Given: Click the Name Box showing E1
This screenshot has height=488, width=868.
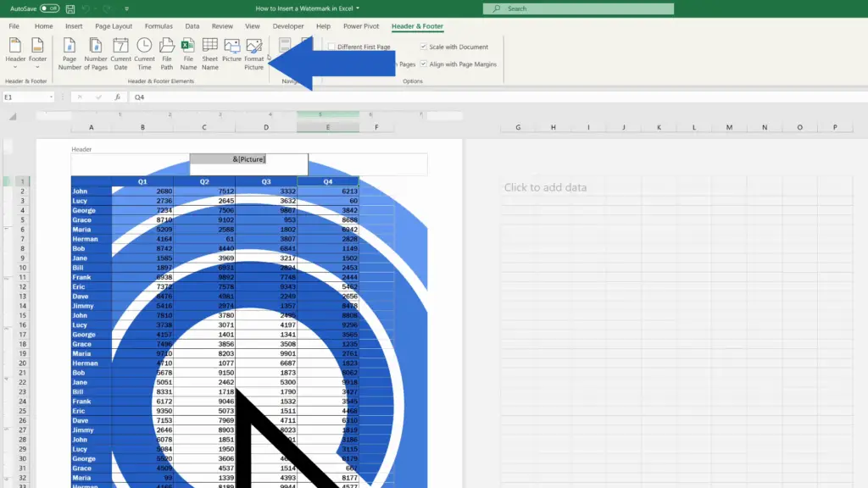Looking at the screenshot, I should pyautogui.click(x=25, y=97).
